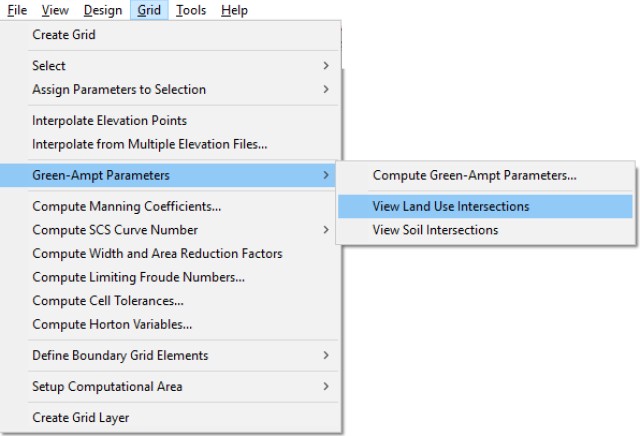Viewport: 640px width, 436px height.
Task: Choose Interpolate Elevation Points
Action: coord(109,121)
